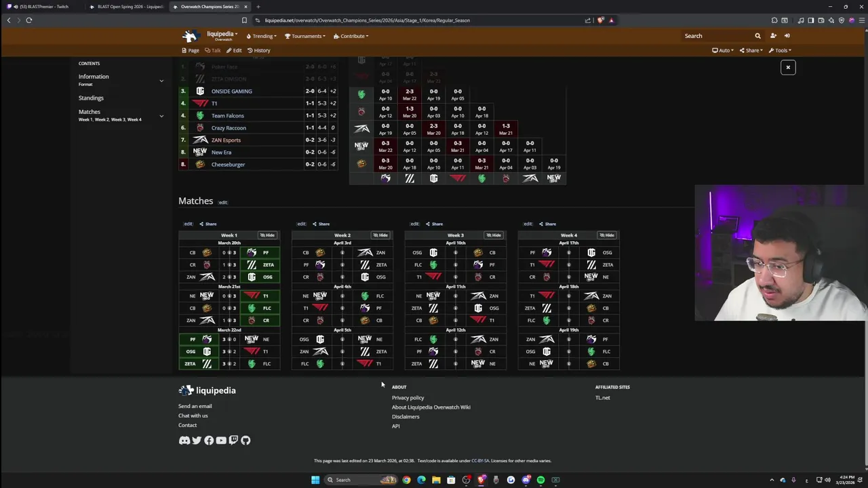Viewport: 868px width, 488px height.
Task: Go back with the browser back arrow
Action: pyautogui.click(x=9, y=20)
